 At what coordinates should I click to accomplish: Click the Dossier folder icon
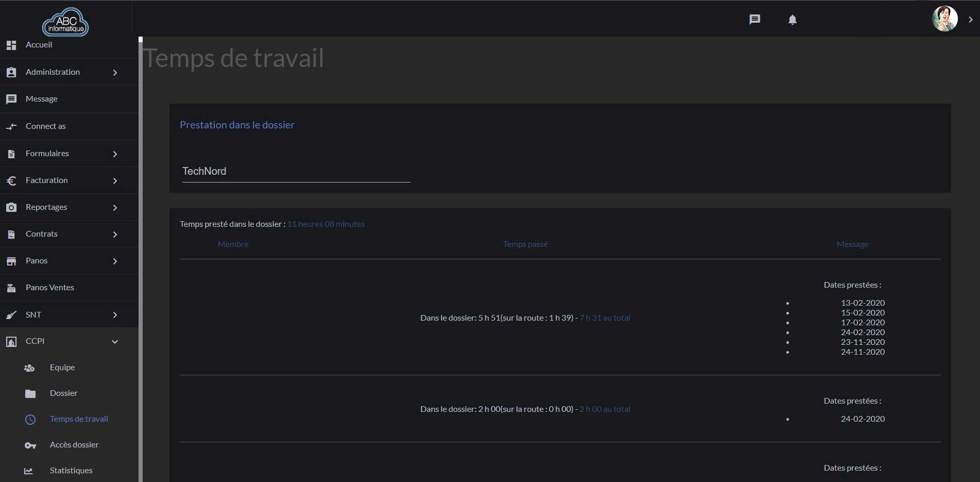tap(30, 394)
